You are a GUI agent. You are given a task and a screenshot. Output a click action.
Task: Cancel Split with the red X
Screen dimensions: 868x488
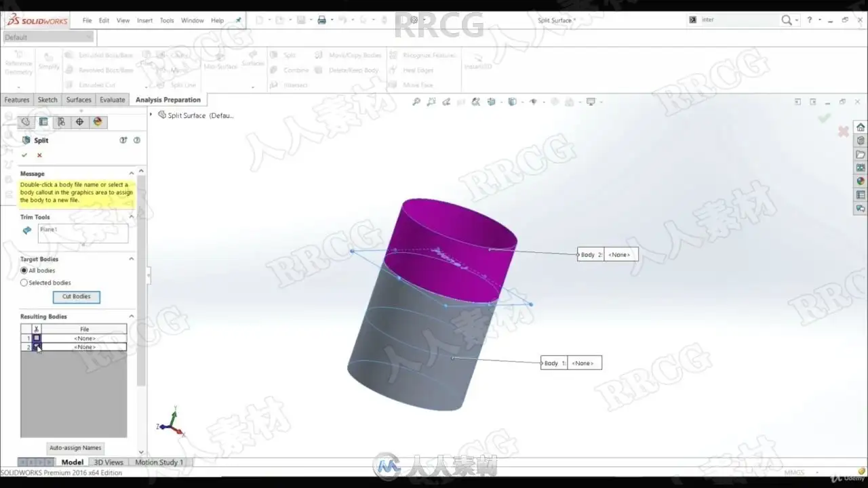coord(39,155)
